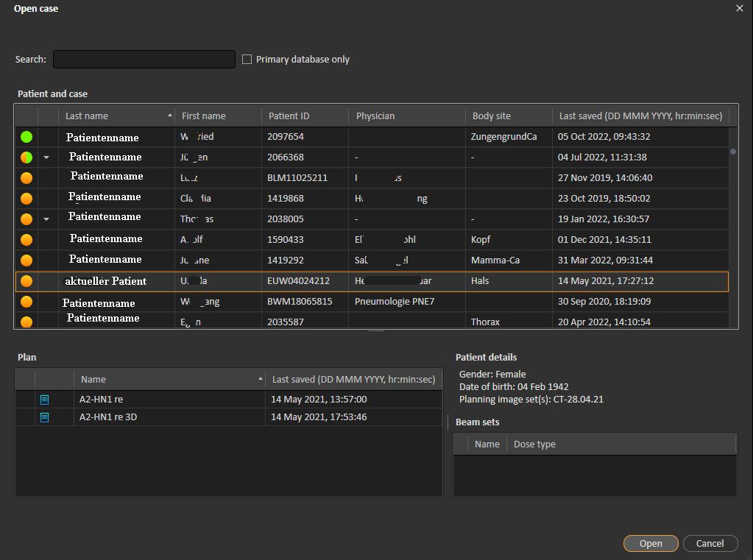753x560 pixels.
Task: Click half-green status icon for patient 2066368
Action: [26, 157]
